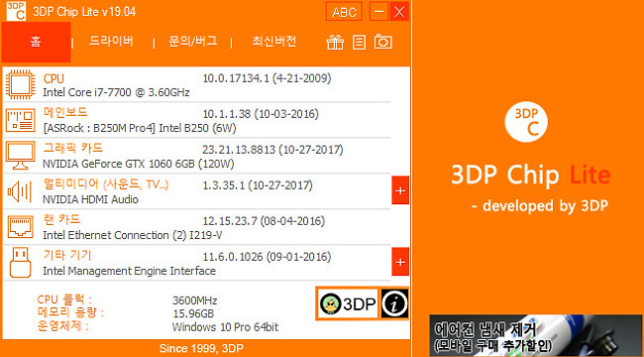
Task: Switch to the 드라이버 tab
Action: click(x=111, y=41)
